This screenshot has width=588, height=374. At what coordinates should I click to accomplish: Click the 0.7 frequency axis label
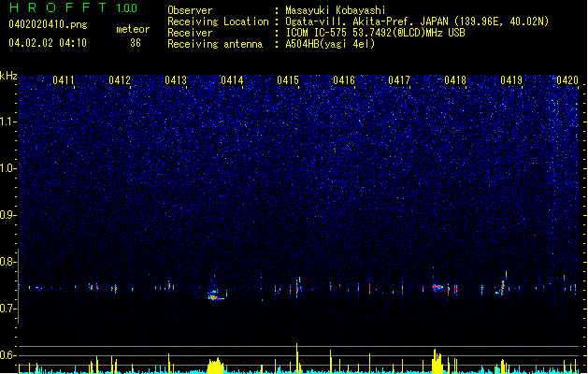pos(8,309)
